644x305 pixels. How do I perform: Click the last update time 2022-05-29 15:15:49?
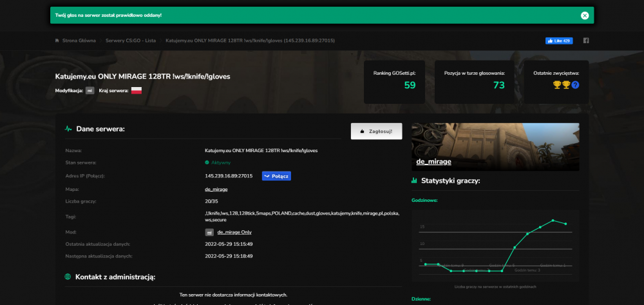[229, 244]
